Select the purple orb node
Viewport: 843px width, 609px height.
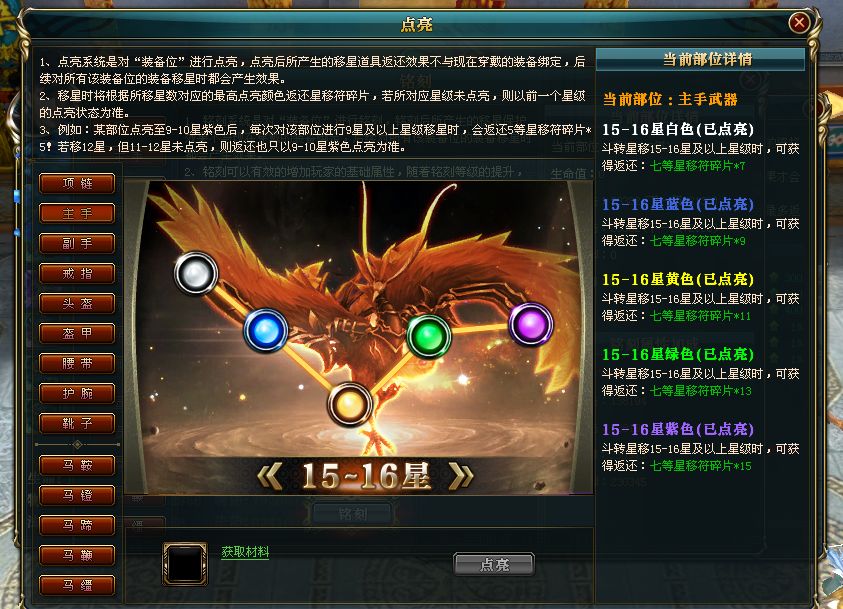click(531, 324)
